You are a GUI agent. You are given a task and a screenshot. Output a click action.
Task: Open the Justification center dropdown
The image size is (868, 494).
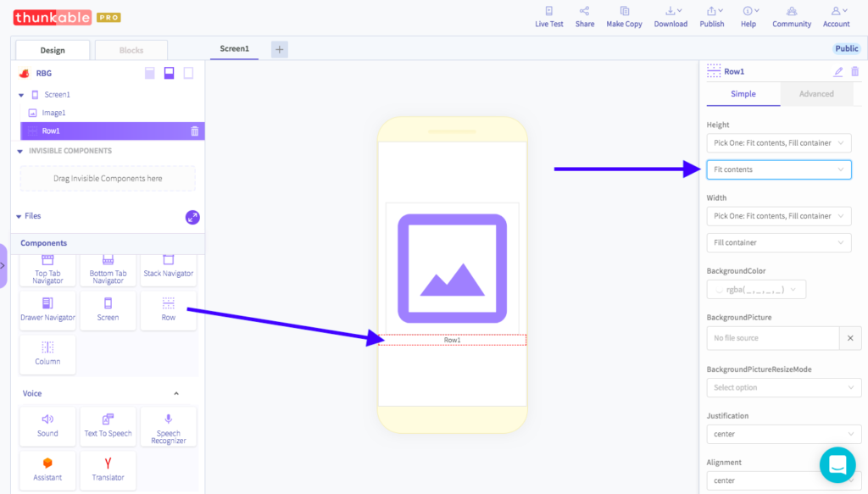pyautogui.click(x=784, y=434)
